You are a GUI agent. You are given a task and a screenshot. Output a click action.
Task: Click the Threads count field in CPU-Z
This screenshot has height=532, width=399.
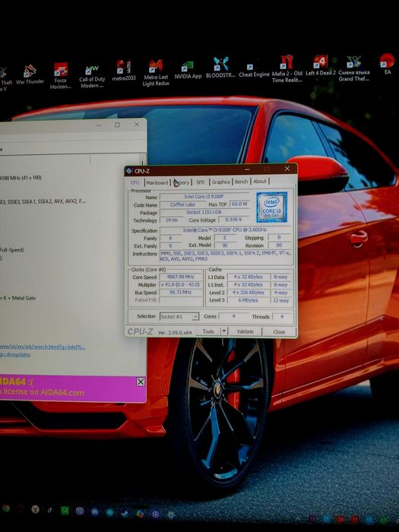click(282, 317)
